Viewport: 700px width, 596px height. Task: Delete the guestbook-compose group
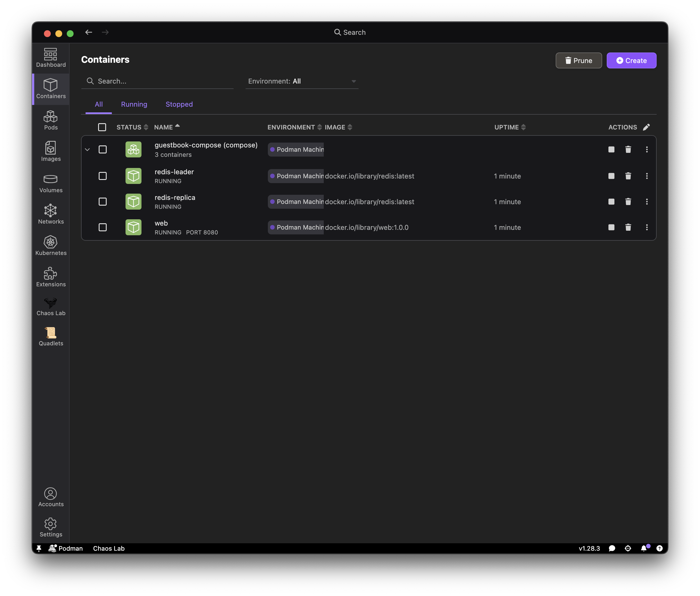628,149
